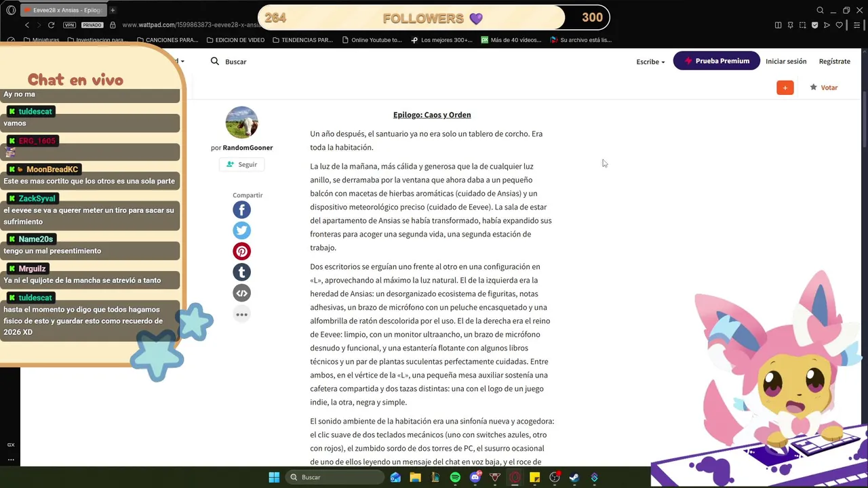
Task: Open Discord from the taskbar
Action: click(x=475, y=477)
